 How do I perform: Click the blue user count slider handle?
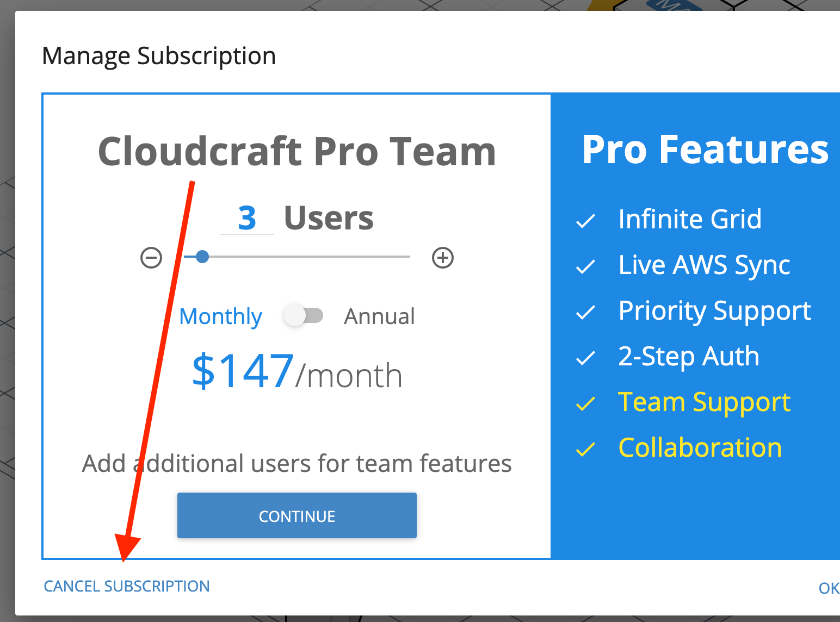point(202,257)
